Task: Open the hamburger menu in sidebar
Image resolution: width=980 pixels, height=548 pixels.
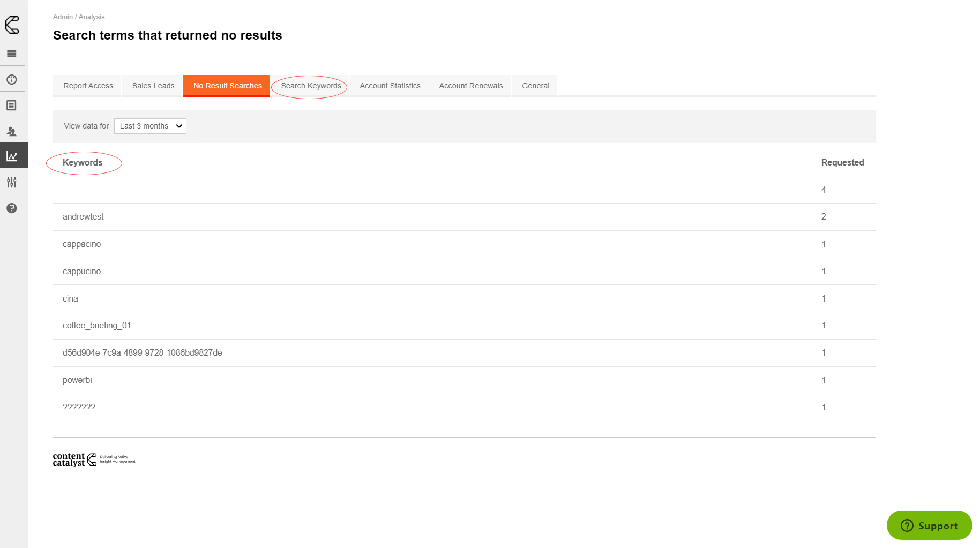Action: point(12,54)
